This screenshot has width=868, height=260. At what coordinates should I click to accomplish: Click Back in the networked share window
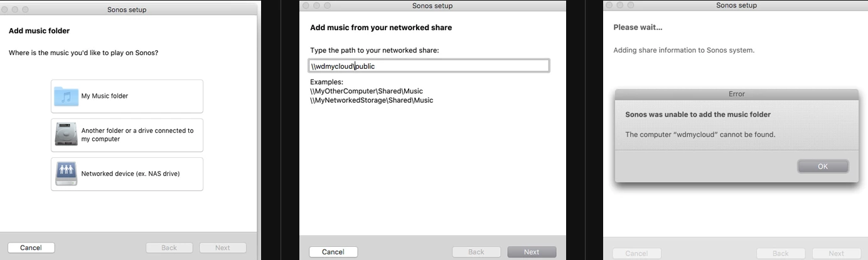tap(476, 252)
